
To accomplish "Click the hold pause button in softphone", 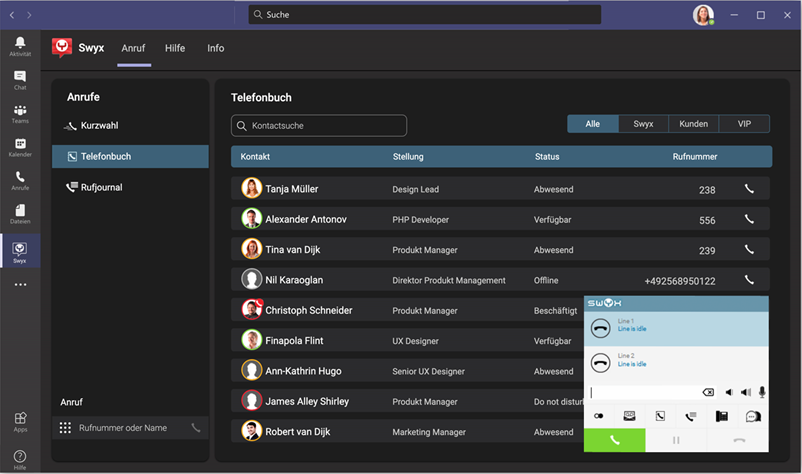I will pyautogui.click(x=676, y=440).
